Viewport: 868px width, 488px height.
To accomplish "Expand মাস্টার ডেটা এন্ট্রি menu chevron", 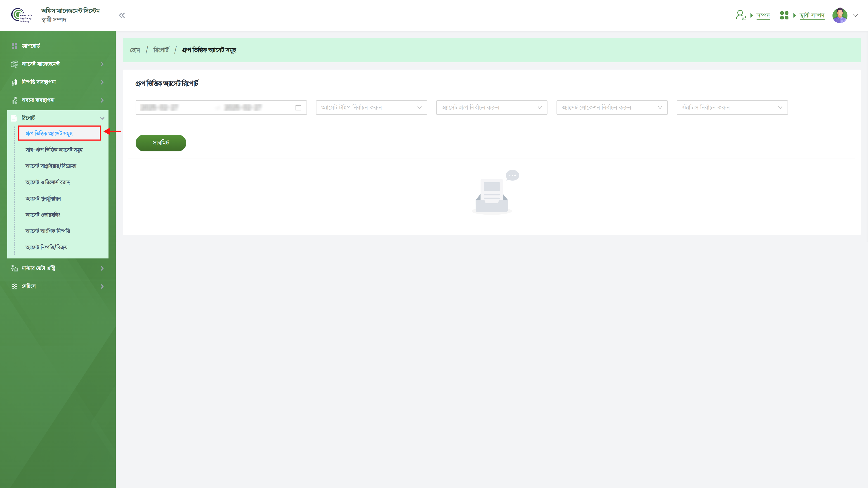I will point(102,268).
